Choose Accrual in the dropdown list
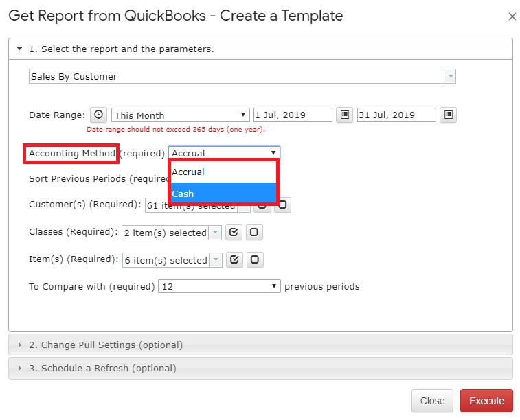Image resolution: width=520 pixels, height=420 pixels. 223,172
